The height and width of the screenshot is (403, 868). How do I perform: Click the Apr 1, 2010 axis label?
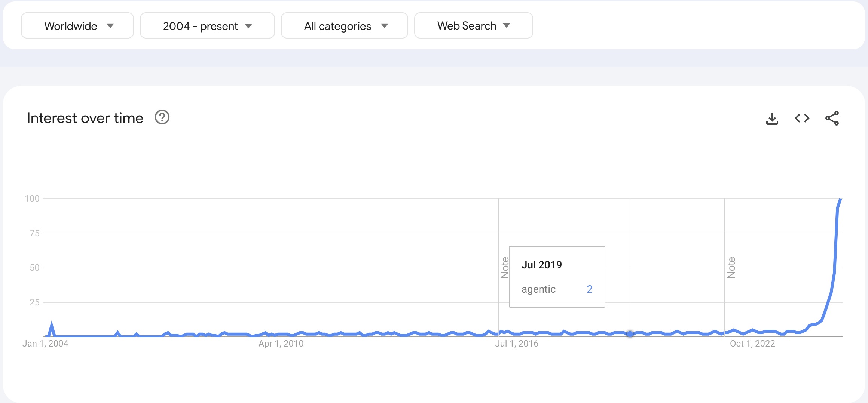[x=281, y=344]
